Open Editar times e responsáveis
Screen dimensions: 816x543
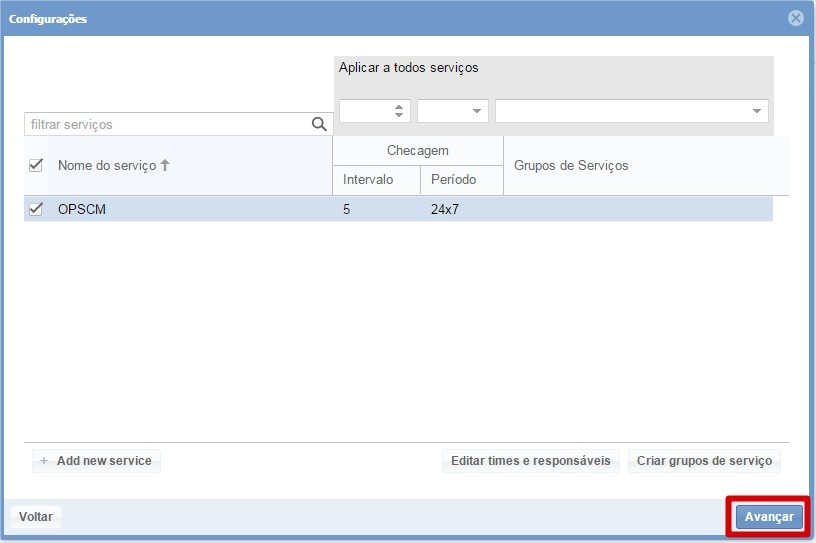tap(530, 461)
